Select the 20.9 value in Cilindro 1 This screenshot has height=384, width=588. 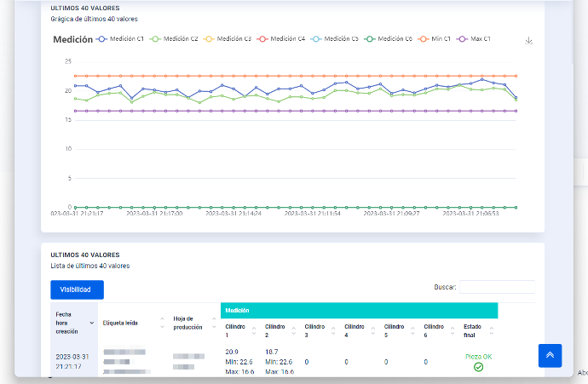232,352
